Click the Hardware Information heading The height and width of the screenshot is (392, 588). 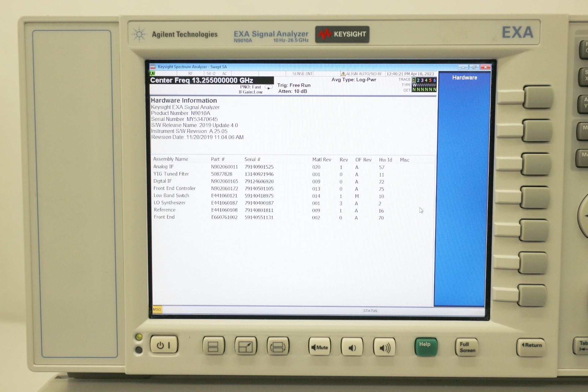[184, 100]
